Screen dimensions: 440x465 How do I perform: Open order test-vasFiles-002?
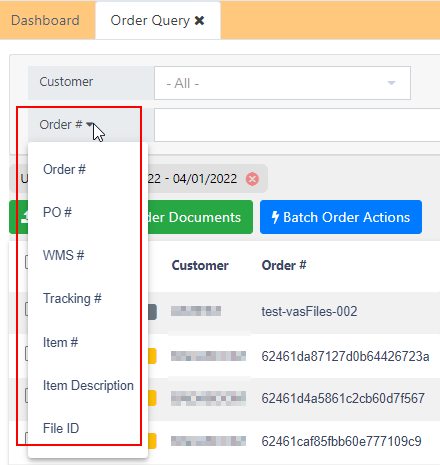[309, 311]
